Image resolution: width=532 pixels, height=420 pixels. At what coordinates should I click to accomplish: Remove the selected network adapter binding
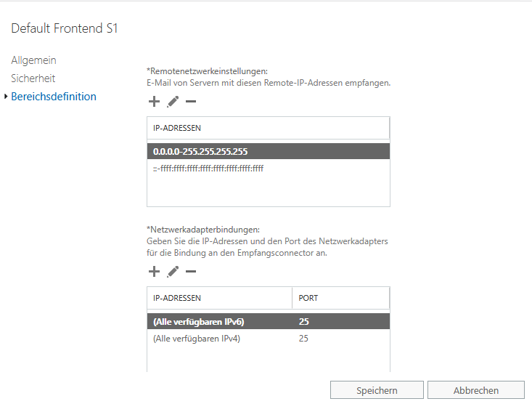[191, 271]
